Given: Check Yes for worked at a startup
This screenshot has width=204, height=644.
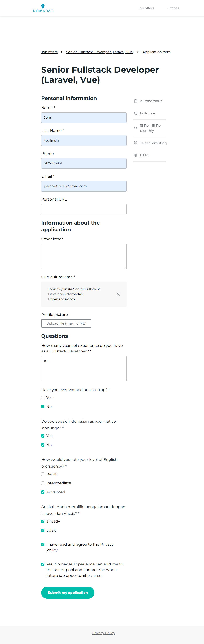Looking at the screenshot, I should coord(43,397).
